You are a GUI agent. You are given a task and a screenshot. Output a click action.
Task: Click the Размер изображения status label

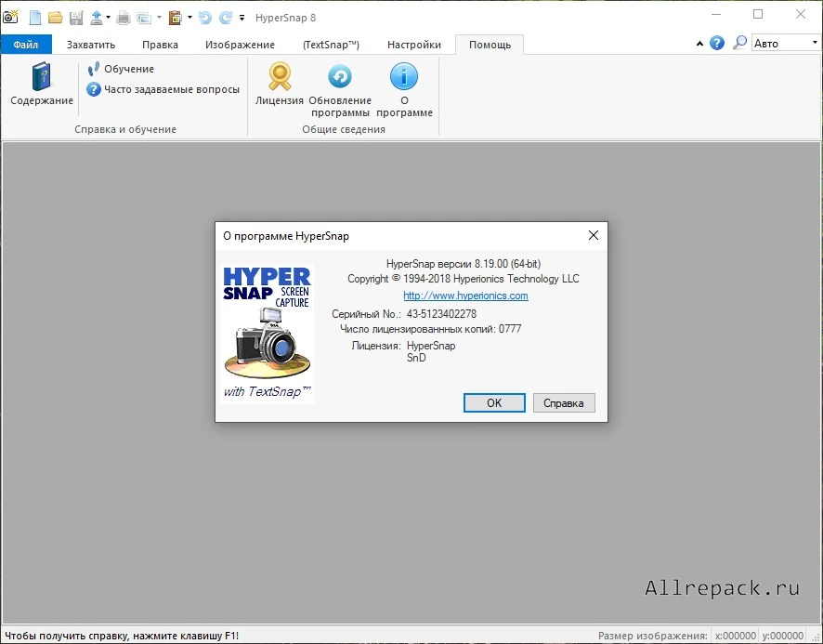point(652,636)
